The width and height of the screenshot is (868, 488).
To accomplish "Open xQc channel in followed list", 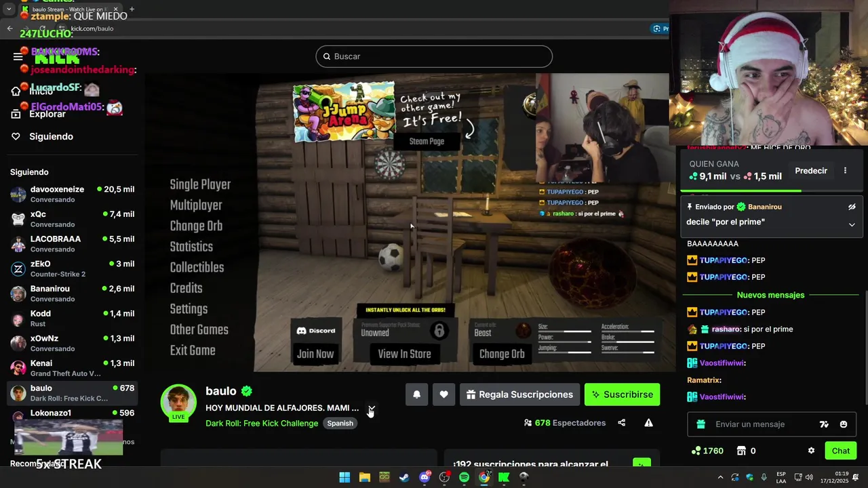I will click(72, 219).
